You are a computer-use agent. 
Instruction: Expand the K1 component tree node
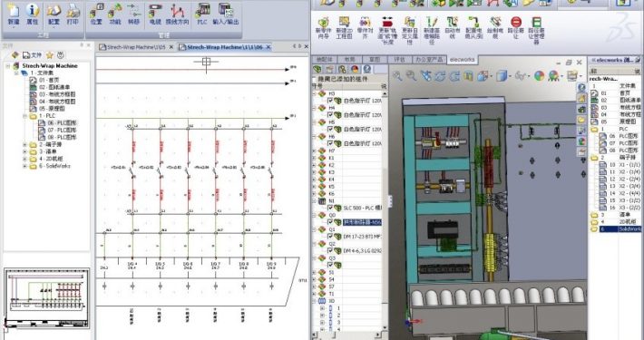click(315, 158)
